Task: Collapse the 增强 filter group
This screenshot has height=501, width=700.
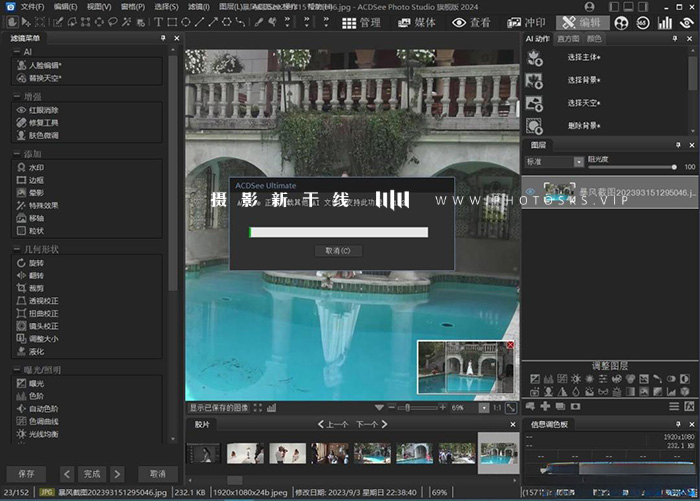Action: tap(17, 96)
